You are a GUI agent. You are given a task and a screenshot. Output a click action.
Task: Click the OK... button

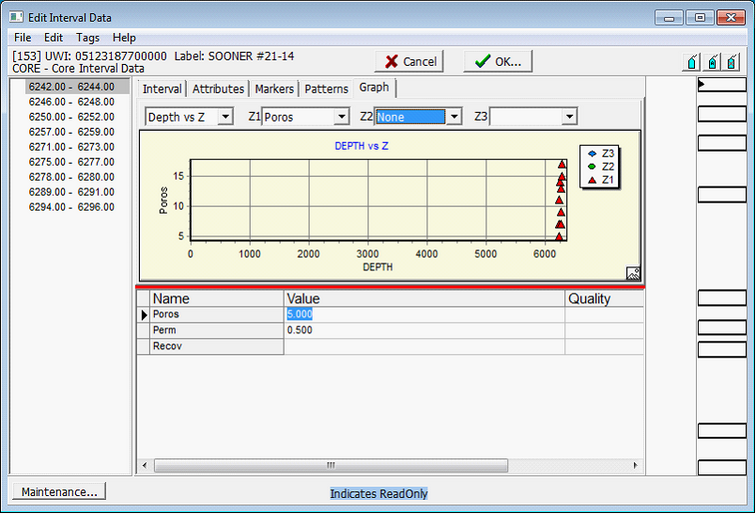[498, 61]
